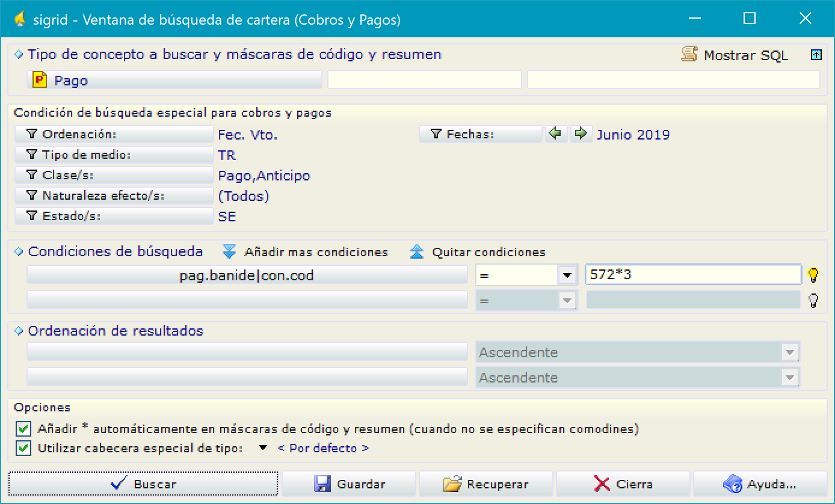Click the Cierra button

[x=623, y=484]
